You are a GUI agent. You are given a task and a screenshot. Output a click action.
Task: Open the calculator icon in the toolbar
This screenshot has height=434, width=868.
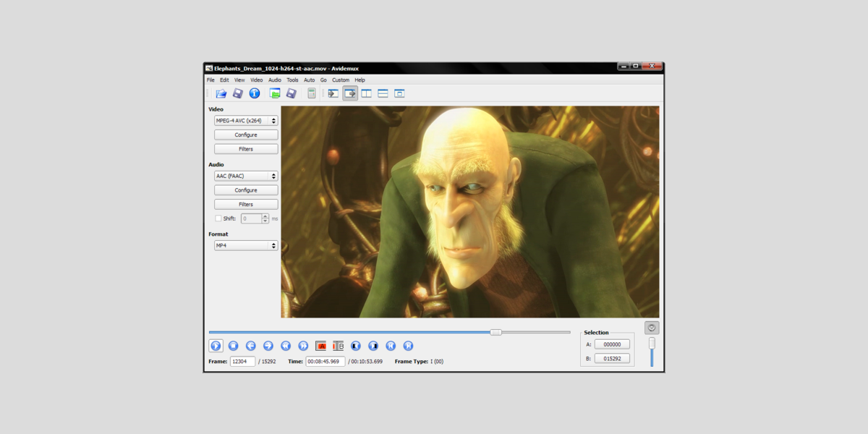click(312, 93)
